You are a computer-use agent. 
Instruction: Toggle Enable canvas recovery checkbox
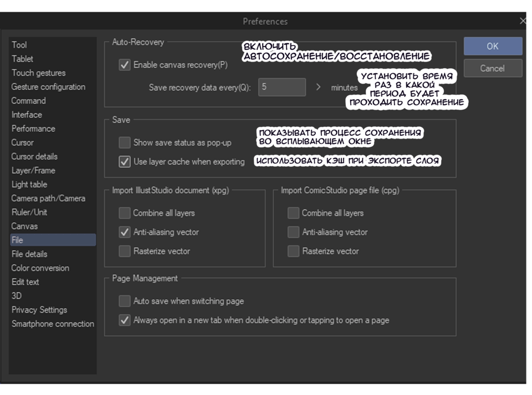click(125, 65)
